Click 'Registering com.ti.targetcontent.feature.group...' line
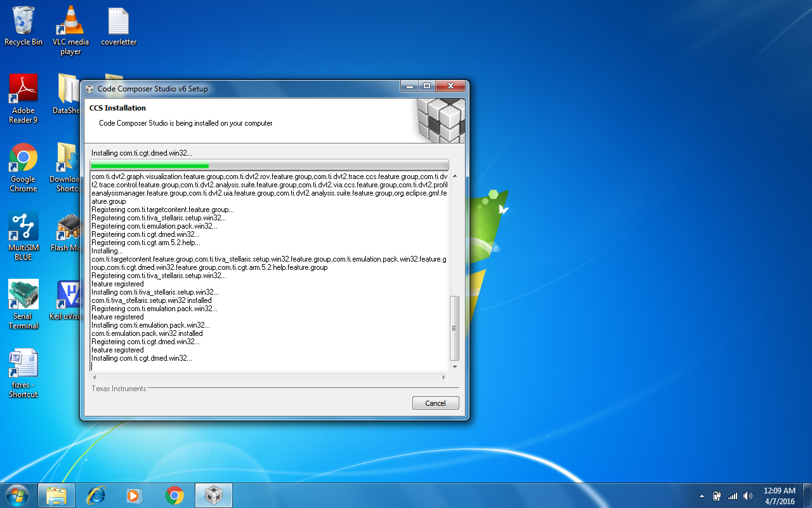This screenshot has height=508, width=812. pyautogui.click(x=162, y=210)
